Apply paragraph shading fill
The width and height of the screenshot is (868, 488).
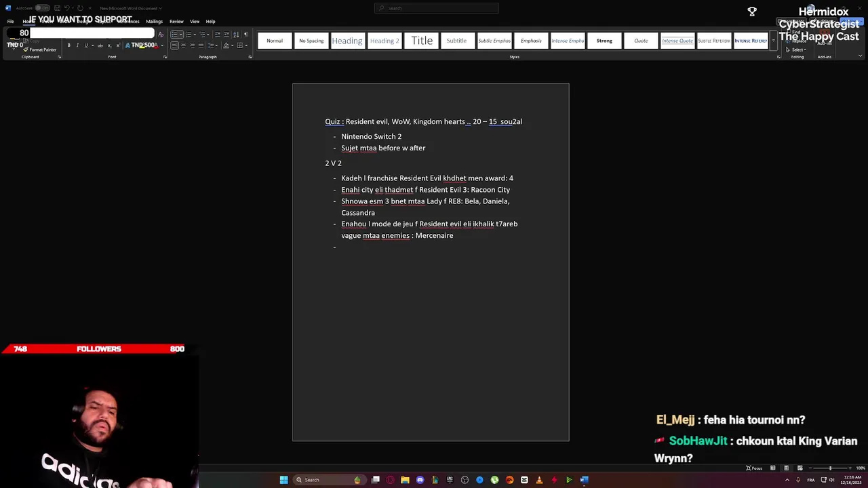click(x=226, y=45)
